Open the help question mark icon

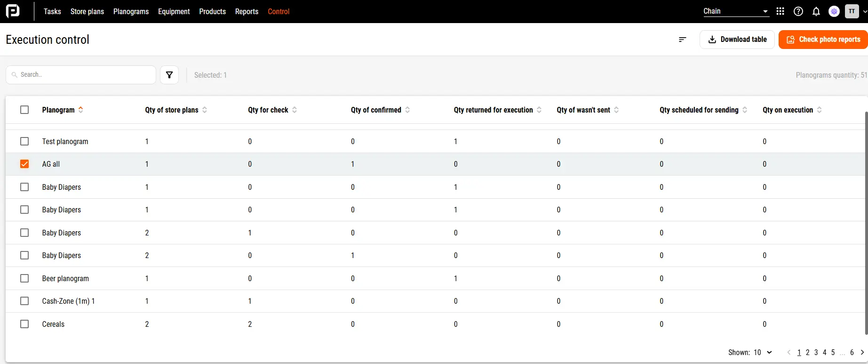pos(798,11)
